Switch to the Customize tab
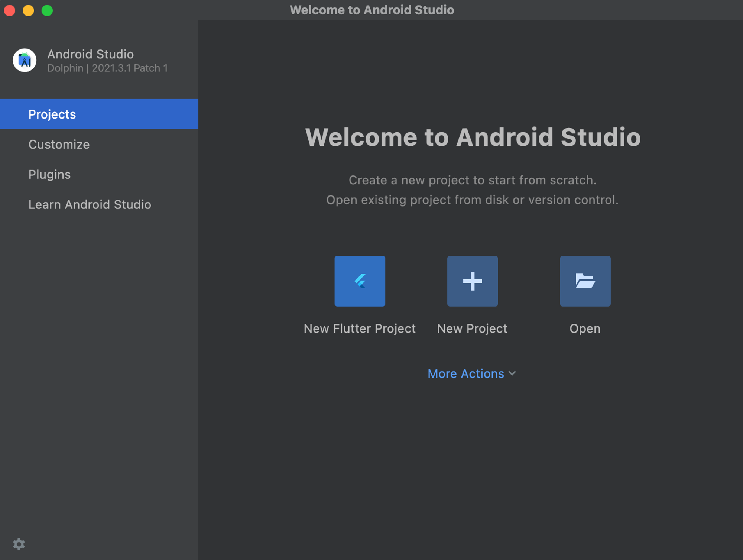The image size is (743, 560). 59,144
